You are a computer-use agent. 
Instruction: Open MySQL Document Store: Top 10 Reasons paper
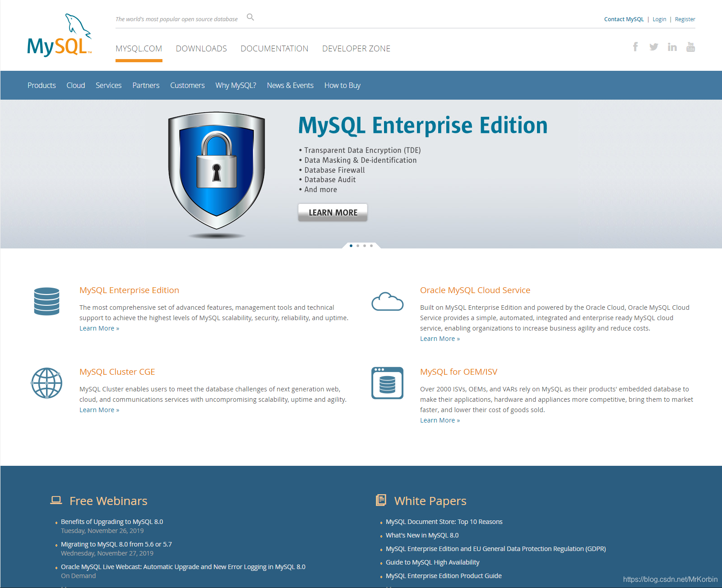tap(444, 522)
